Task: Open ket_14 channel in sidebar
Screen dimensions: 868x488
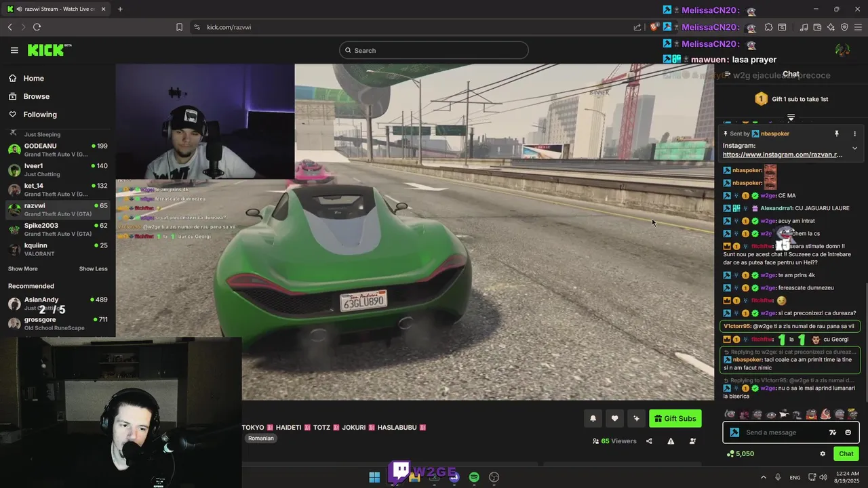Action: coord(58,190)
